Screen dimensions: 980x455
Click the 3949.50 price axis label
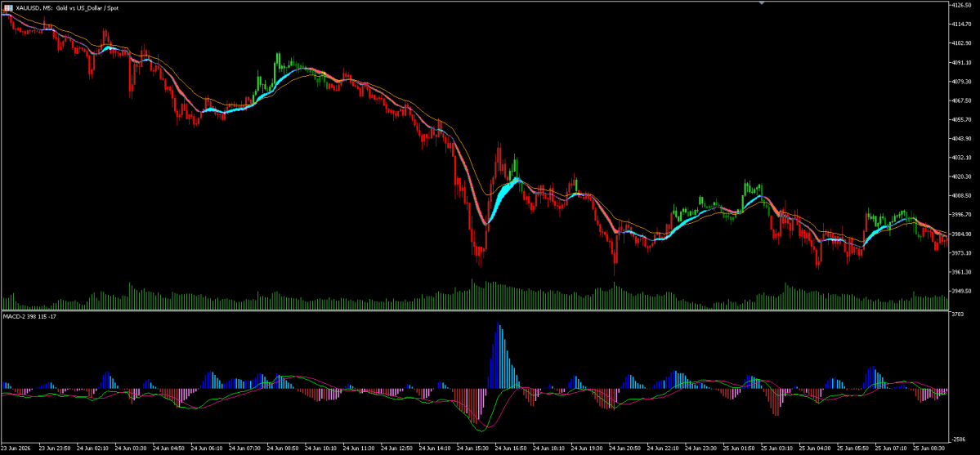click(x=960, y=291)
